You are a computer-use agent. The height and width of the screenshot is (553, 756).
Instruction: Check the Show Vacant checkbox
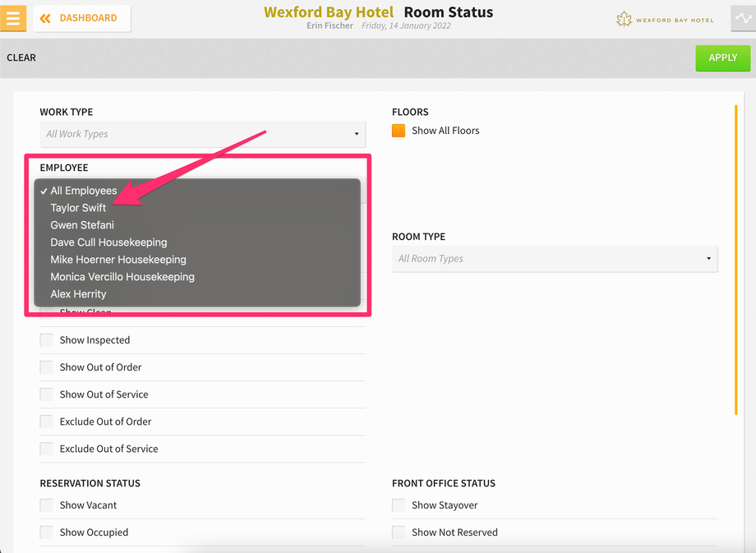(x=46, y=505)
